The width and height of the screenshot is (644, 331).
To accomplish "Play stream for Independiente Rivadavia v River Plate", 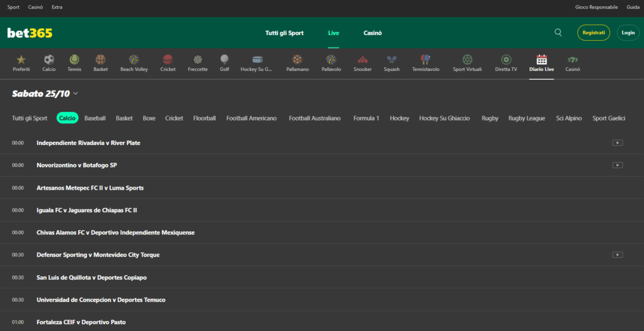I will pos(618,143).
